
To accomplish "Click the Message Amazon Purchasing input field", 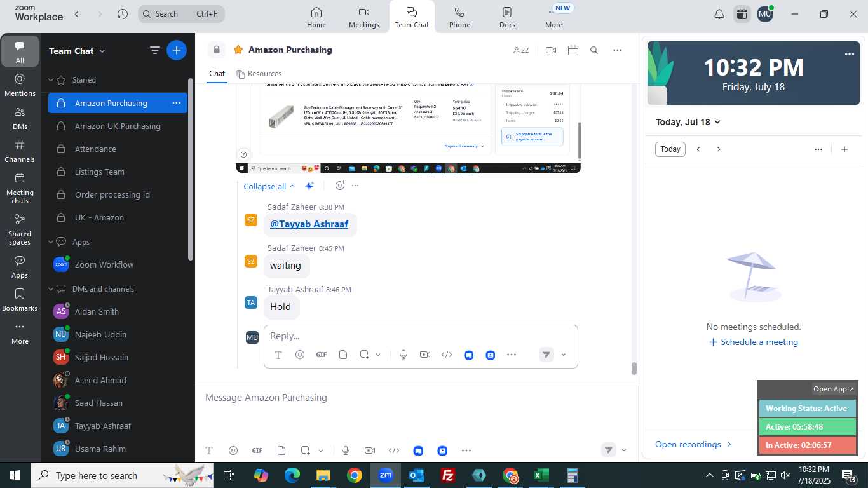I will 416,398.
